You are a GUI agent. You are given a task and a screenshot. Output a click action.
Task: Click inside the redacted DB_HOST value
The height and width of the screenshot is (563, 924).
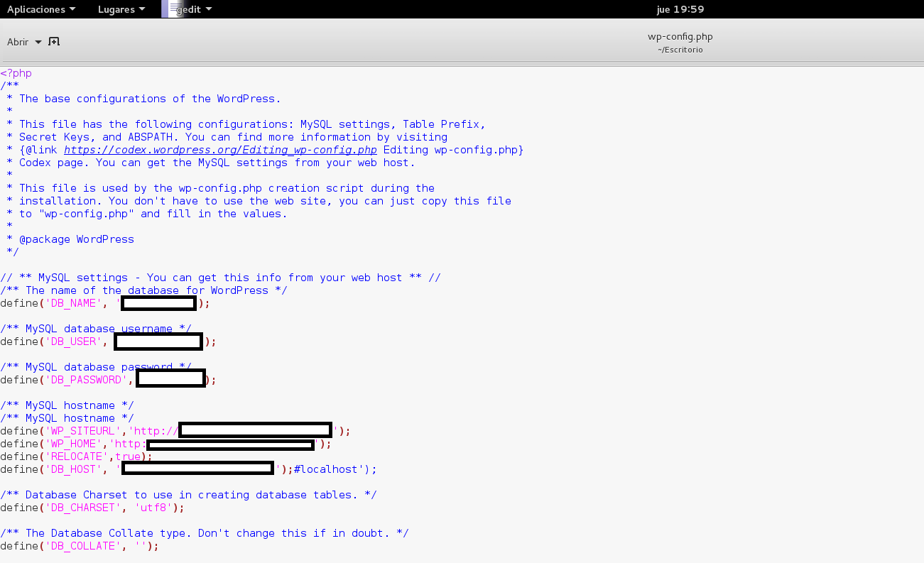[x=197, y=469]
